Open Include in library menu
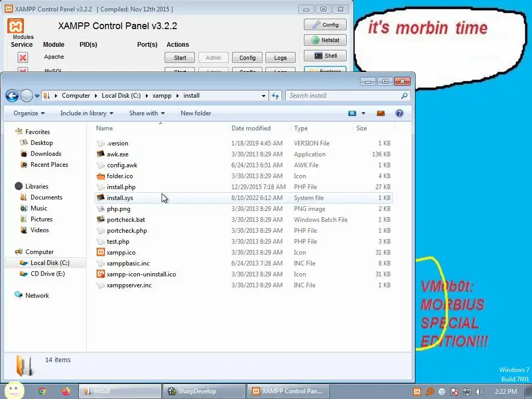532x399 pixels. click(87, 113)
